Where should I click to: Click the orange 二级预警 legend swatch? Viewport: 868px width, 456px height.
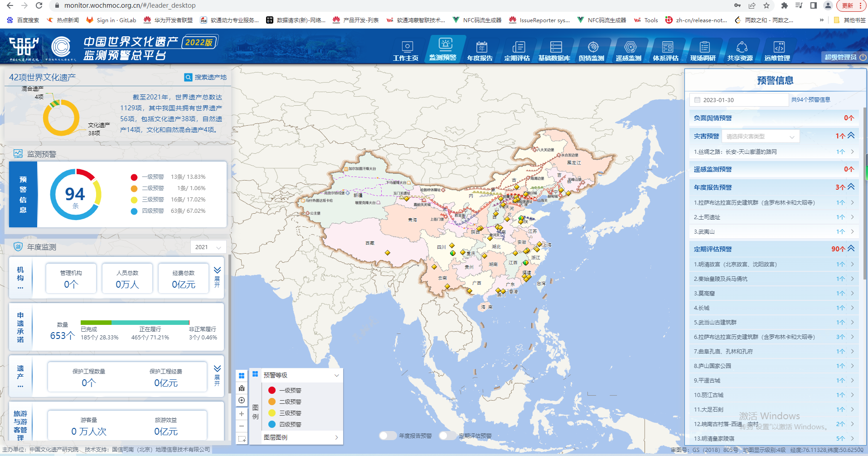click(x=272, y=402)
